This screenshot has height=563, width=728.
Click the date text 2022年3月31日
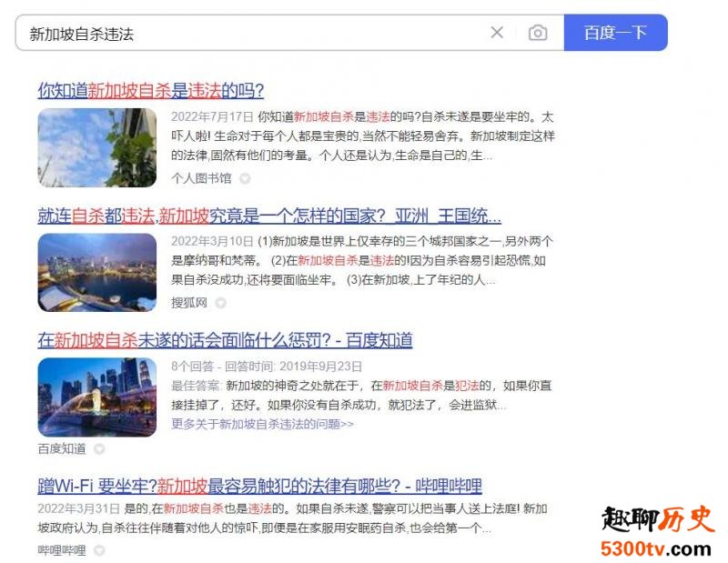click(78, 508)
